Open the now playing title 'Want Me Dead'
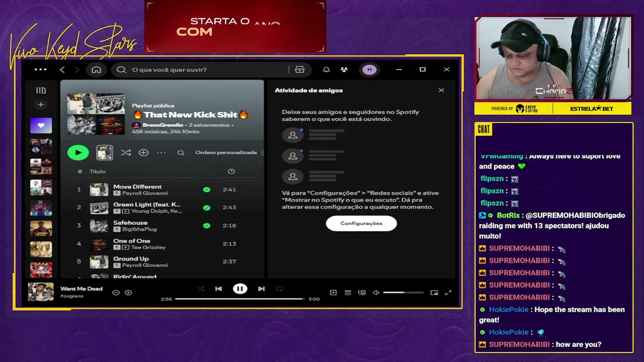Screen dimensions: 644x362 82,289
